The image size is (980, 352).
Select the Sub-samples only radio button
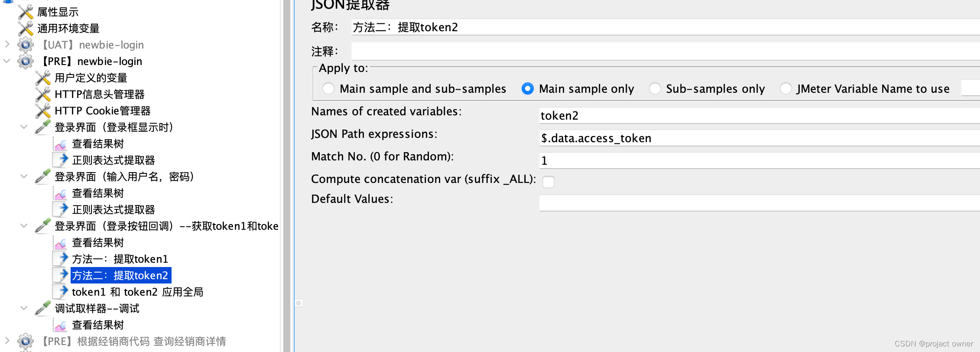[655, 88]
